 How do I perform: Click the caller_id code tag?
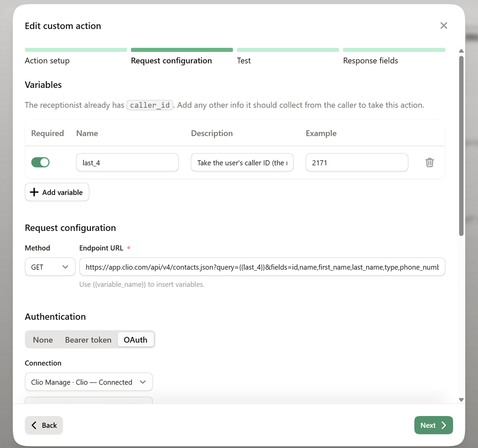150,105
